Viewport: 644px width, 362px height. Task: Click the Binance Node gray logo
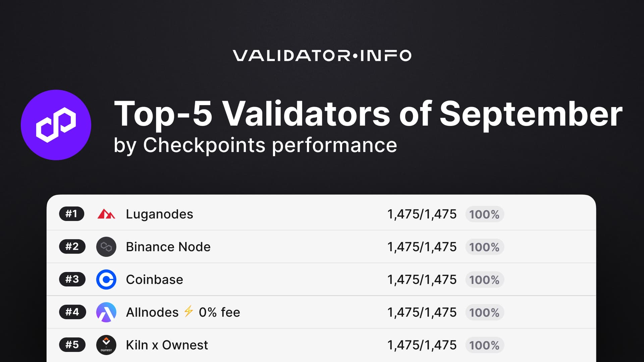pyautogui.click(x=106, y=247)
